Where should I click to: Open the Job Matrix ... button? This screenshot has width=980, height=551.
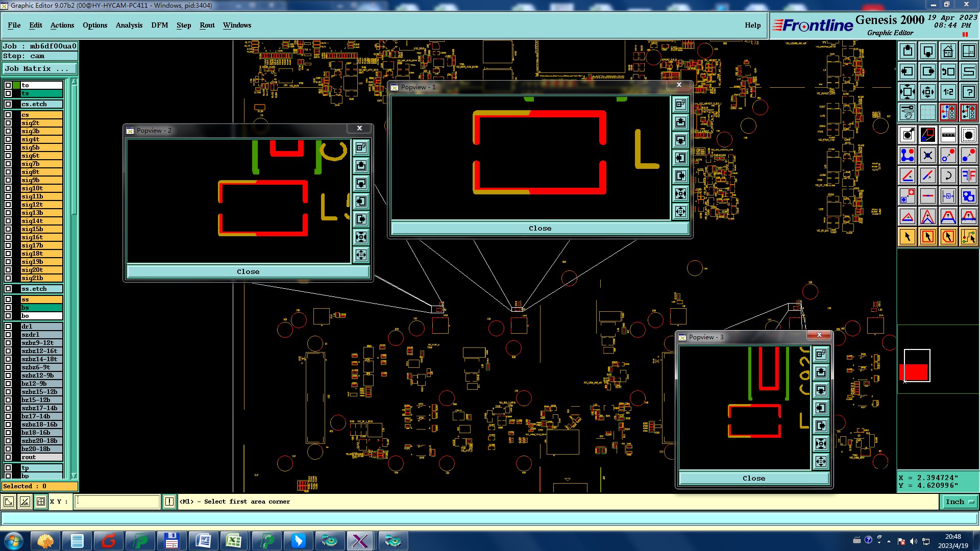[39, 69]
